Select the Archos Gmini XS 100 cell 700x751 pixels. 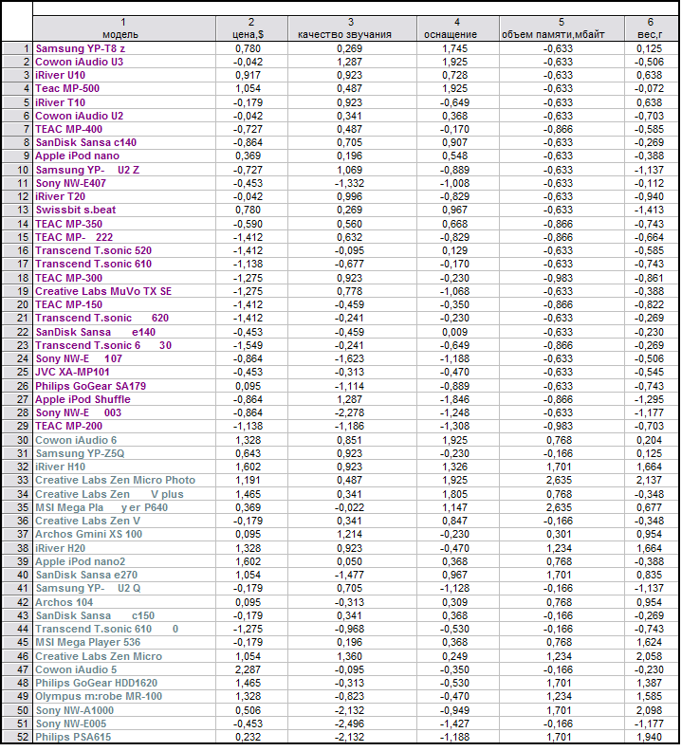point(124,535)
